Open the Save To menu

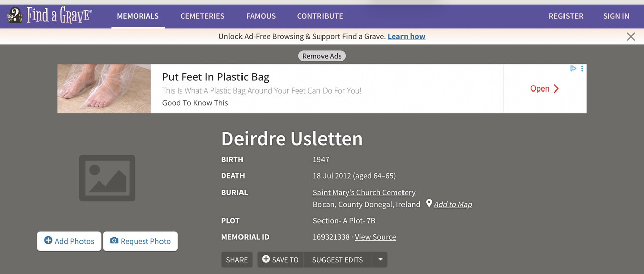pos(281,260)
